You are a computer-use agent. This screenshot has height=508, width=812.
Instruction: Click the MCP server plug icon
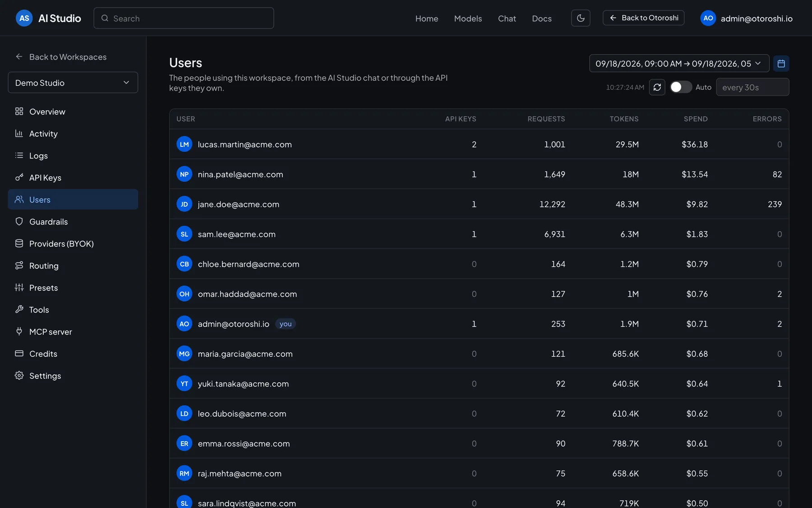[19, 332]
